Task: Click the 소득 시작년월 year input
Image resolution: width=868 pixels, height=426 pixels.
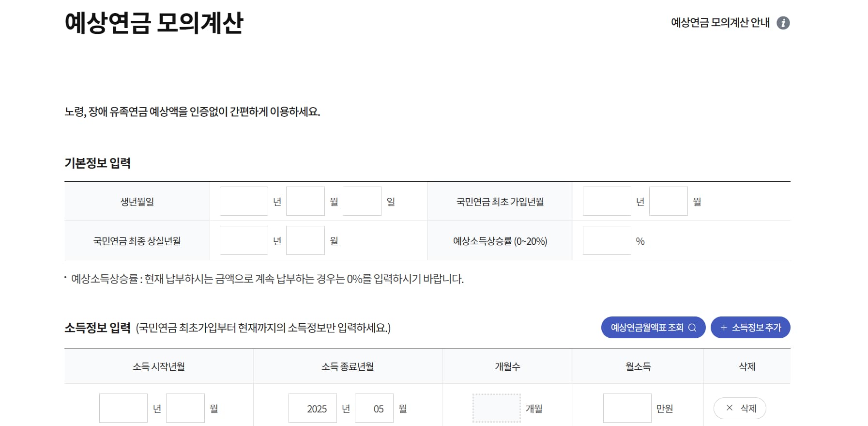Action: pos(123,408)
